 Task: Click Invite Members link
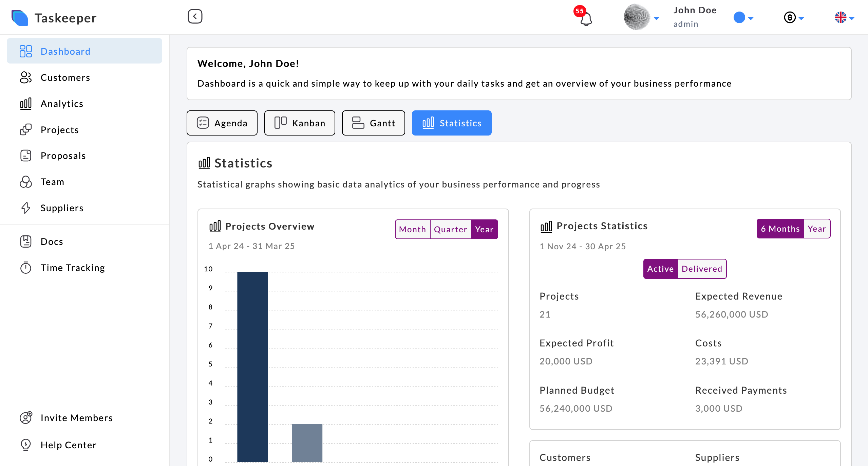click(76, 418)
